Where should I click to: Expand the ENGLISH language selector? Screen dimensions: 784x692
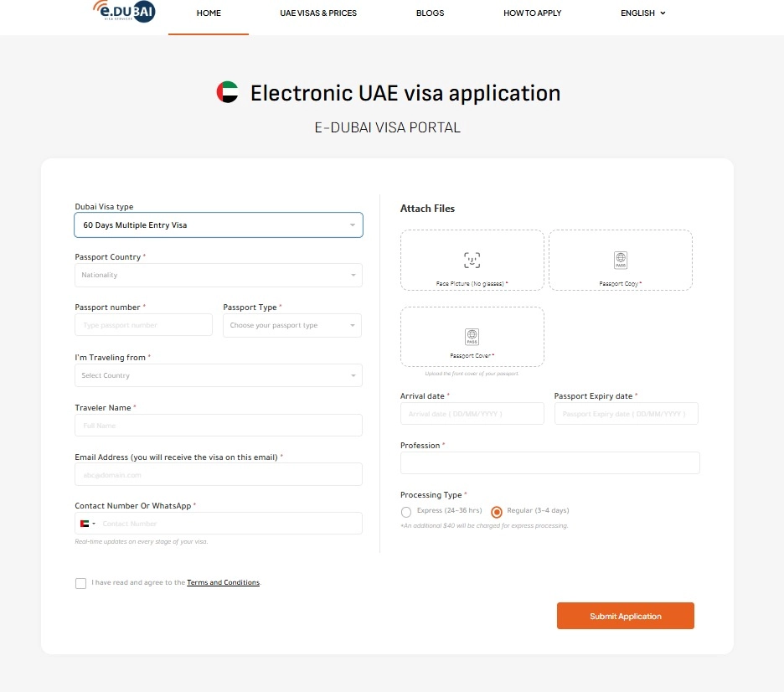(642, 13)
